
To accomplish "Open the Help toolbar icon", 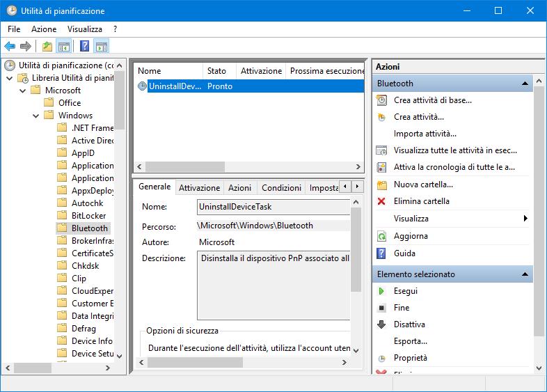I will pyautogui.click(x=84, y=46).
